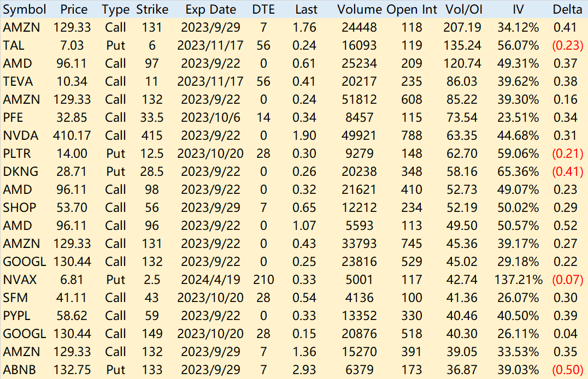588x379 pixels.
Task: Click the DTE column header
Action: [263, 9]
